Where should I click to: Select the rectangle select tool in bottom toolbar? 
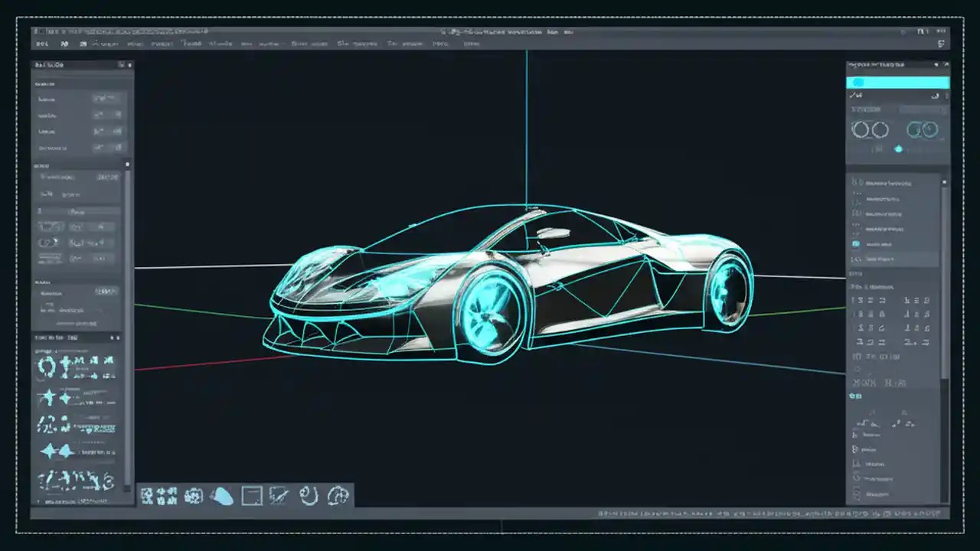tap(251, 496)
